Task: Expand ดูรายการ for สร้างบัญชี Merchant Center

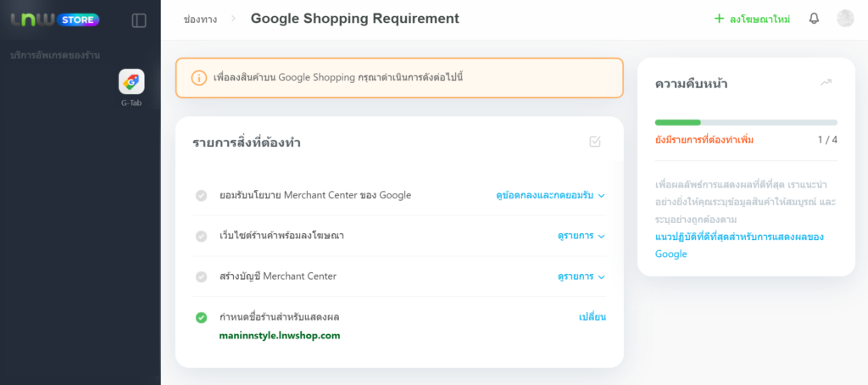Action: pos(581,276)
